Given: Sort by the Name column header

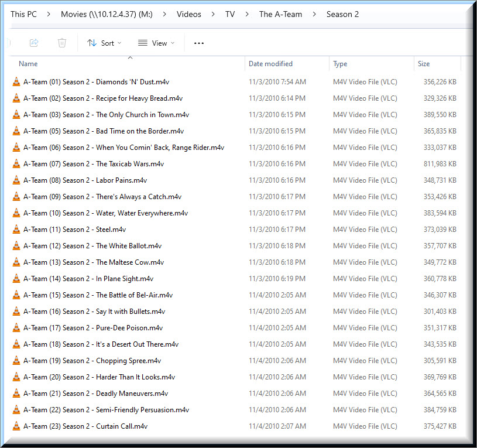Looking at the screenshot, I should (28, 64).
